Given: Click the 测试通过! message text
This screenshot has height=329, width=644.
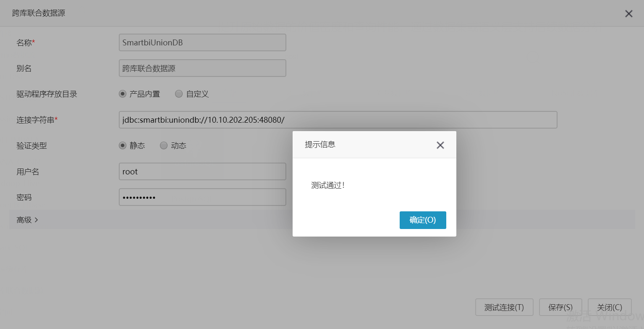Looking at the screenshot, I should [328, 185].
